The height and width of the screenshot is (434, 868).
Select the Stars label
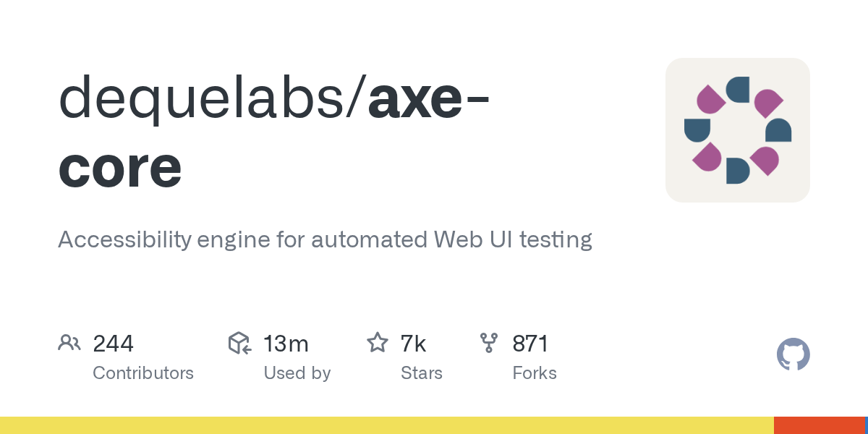421,373
